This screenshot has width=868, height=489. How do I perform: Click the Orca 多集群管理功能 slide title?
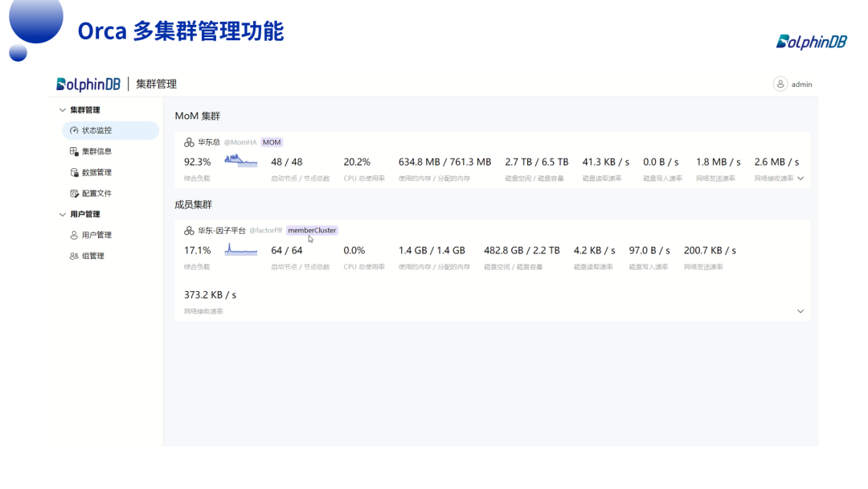[181, 31]
